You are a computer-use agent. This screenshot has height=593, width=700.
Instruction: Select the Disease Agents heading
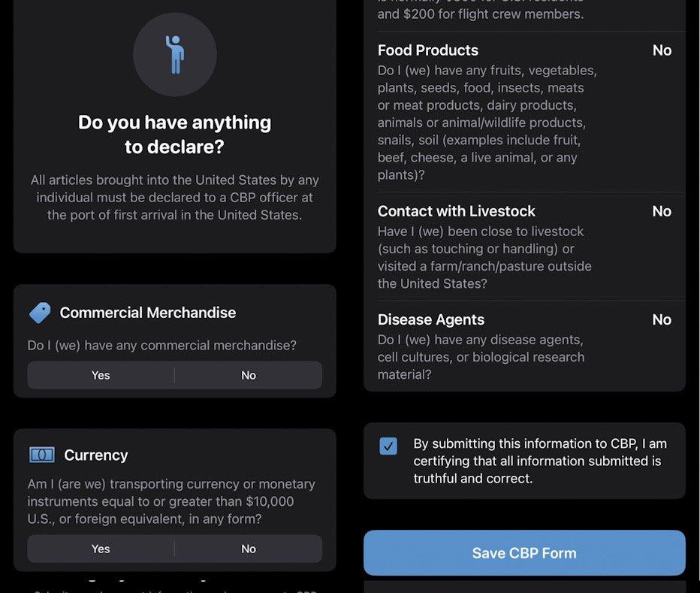430,319
